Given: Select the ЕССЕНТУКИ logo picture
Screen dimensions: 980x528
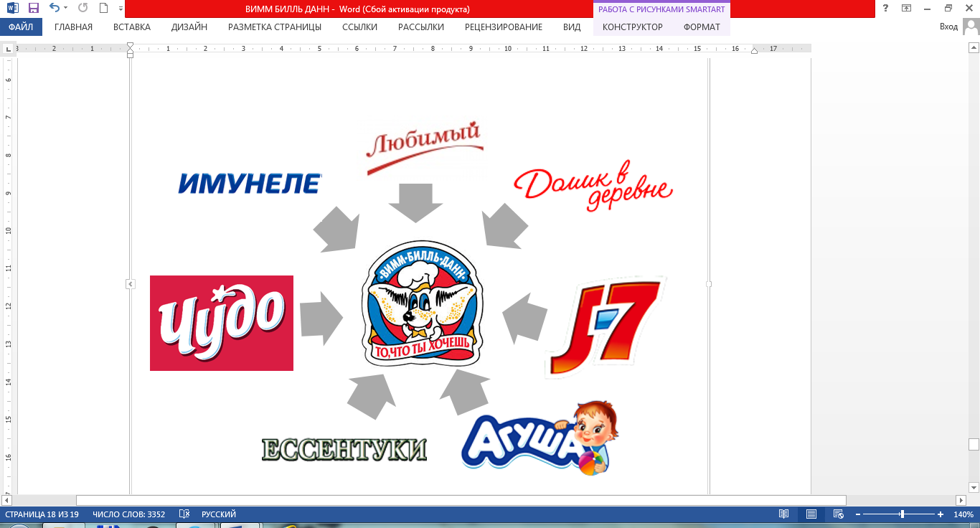Looking at the screenshot, I should tap(344, 450).
